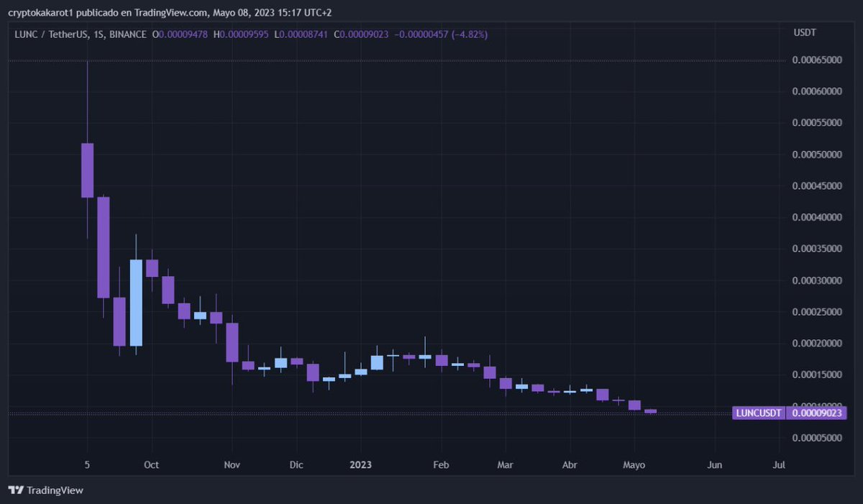Click the 0.00035000 price axis label
This screenshot has width=863, height=504.
click(818, 249)
